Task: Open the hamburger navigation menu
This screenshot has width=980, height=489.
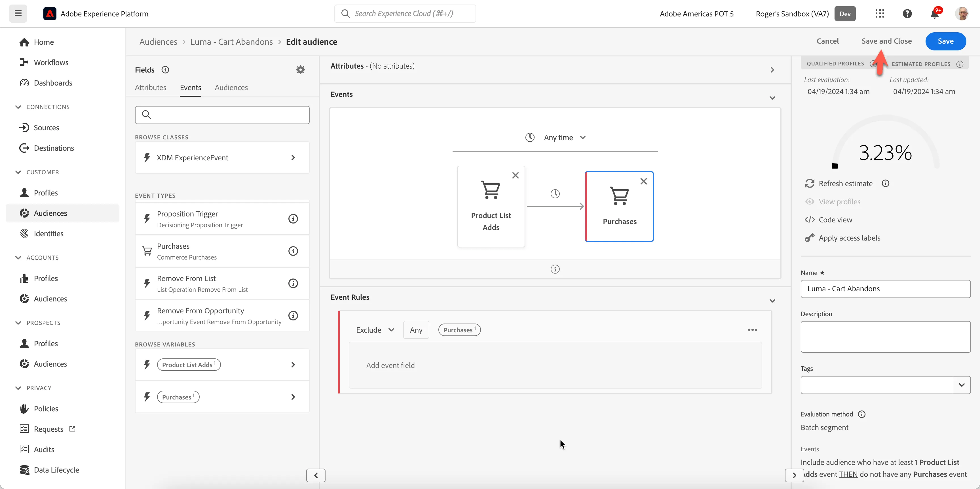Action: [18, 14]
